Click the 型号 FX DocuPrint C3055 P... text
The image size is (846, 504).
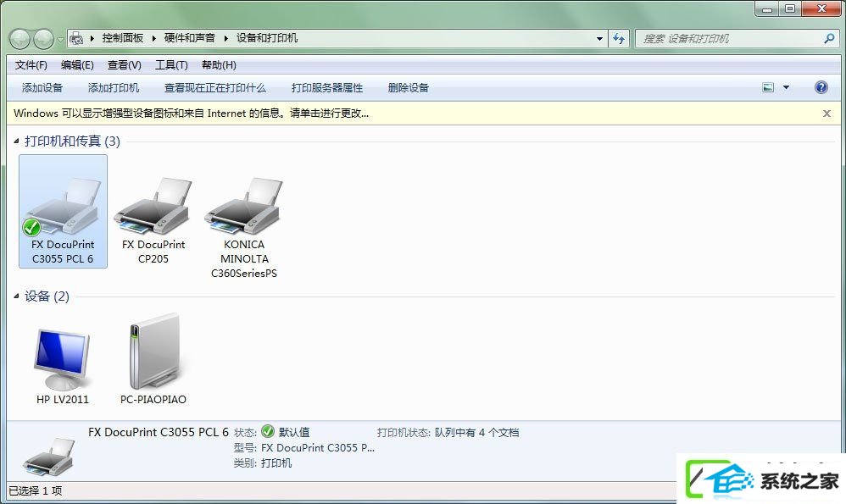coord(304,447)
